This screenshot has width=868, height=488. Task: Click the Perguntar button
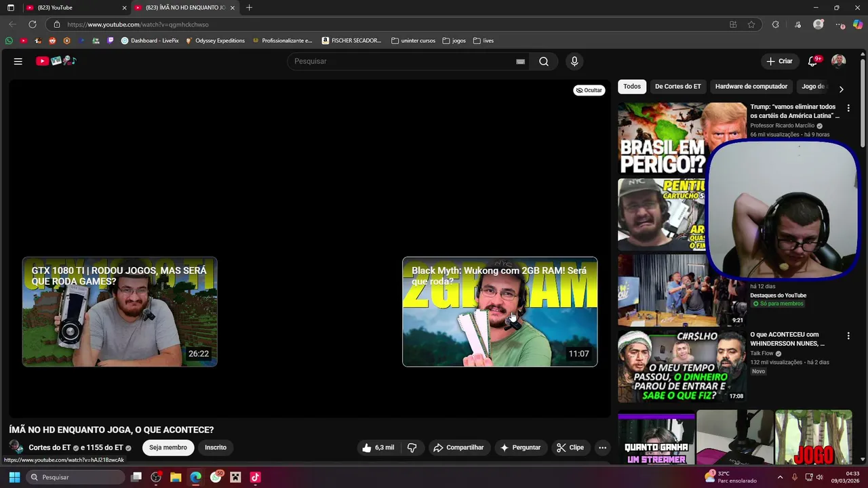click(520, 447)
